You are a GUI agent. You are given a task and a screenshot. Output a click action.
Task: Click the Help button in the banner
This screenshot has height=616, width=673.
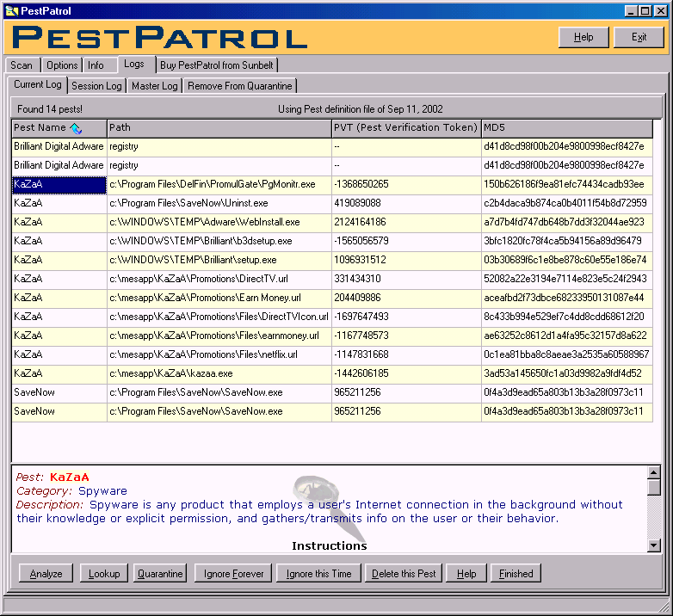(x=583, y=37)
